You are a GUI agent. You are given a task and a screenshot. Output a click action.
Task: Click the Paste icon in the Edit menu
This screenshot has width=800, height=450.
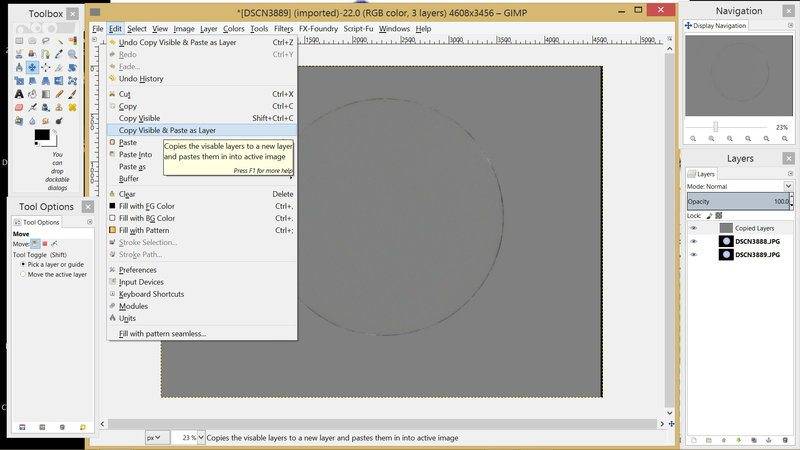click(111, 143)
